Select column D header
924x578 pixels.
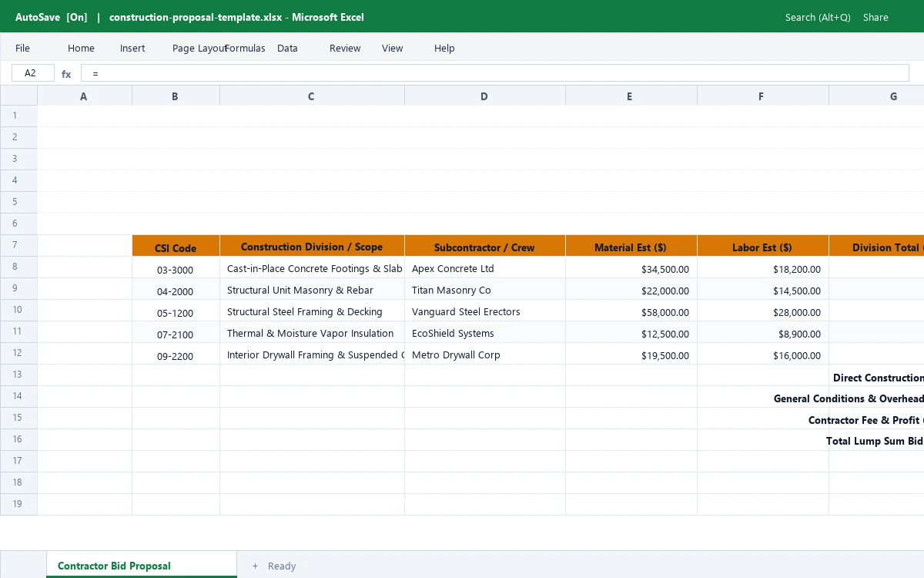(485, 96)
